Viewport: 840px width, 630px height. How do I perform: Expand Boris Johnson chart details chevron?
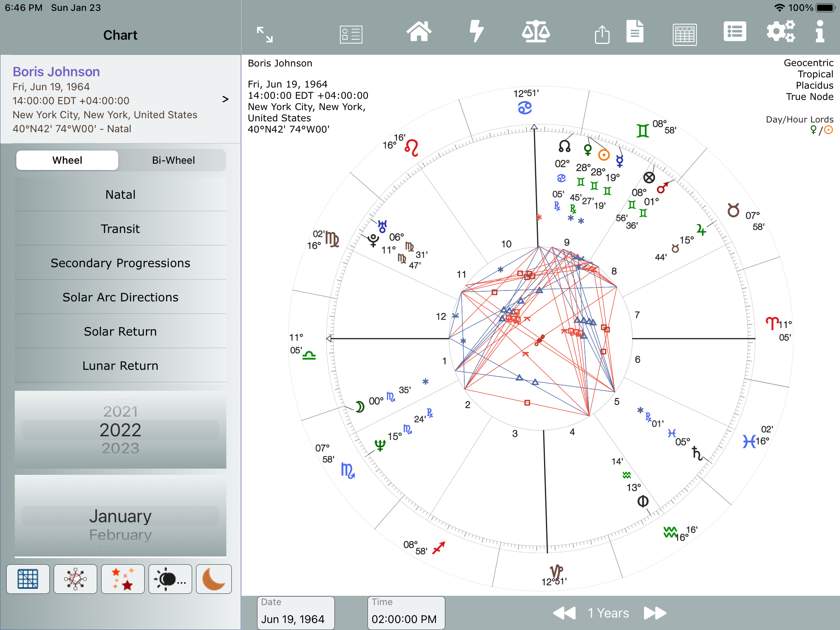[225, 99]
